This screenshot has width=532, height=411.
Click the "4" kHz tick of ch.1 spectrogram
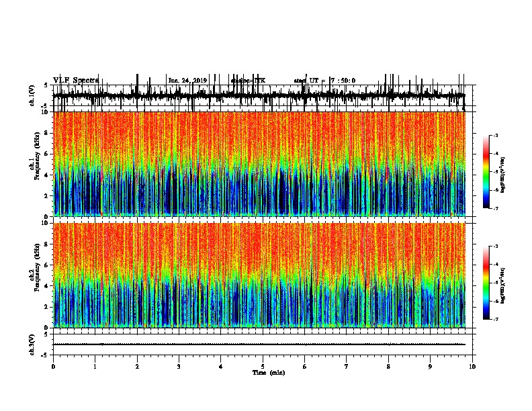46,175
